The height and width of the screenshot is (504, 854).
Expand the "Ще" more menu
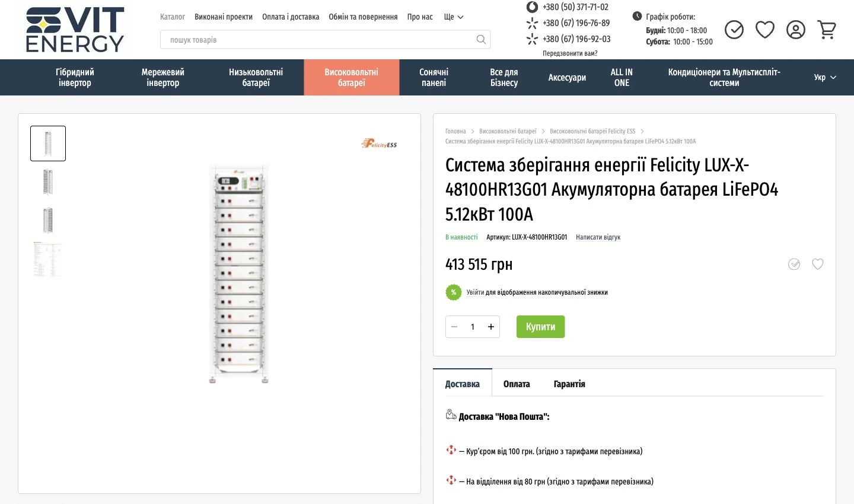[x=454, y=17]
